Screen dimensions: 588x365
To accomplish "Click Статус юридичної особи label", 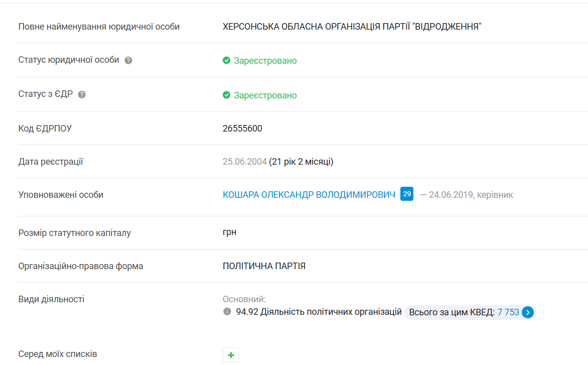I will [69, 60].
